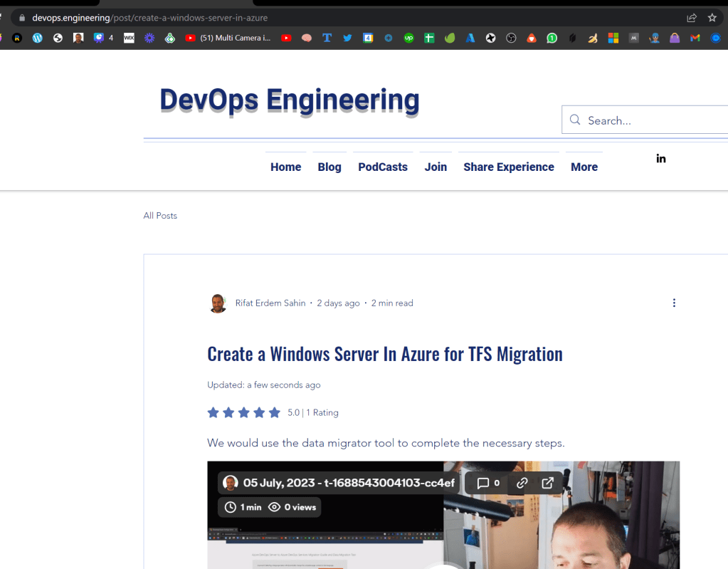Open author Rifat Erdem Sahin's profile link

pos(270,303)
